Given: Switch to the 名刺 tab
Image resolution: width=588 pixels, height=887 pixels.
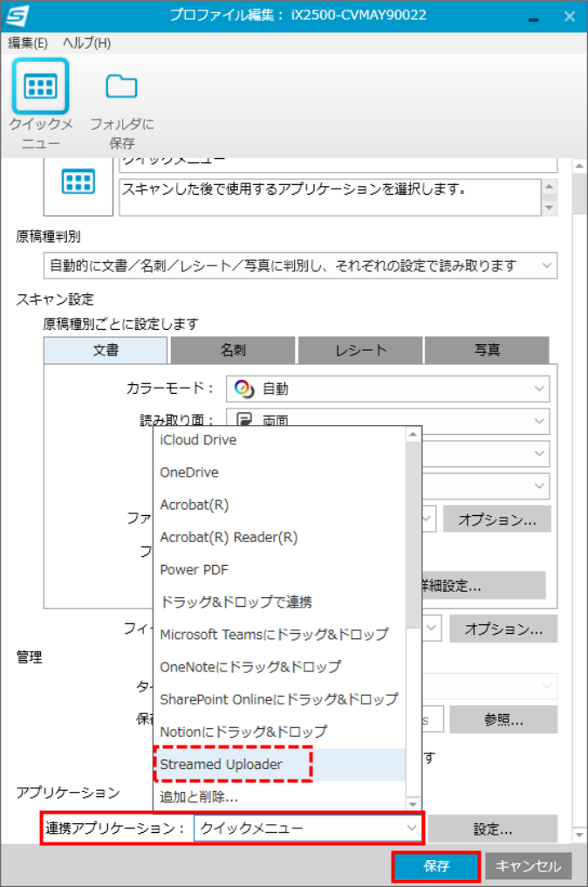Looking at the screenshot, I should (x=233, y=350).
